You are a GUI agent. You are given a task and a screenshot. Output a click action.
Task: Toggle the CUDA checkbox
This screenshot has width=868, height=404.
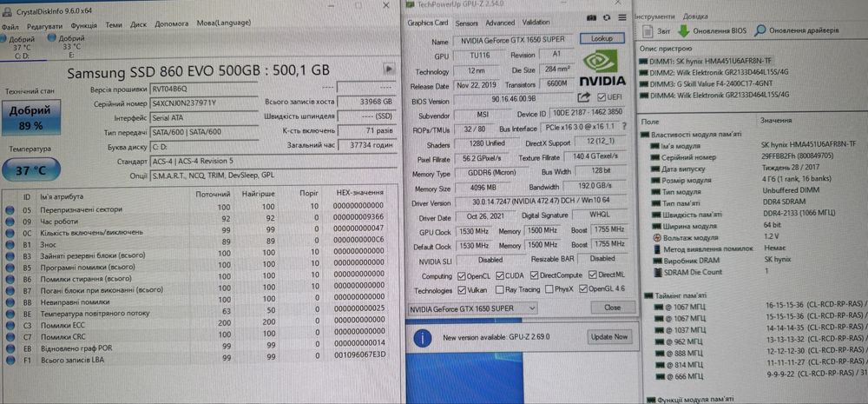click(x=500, y=275)
